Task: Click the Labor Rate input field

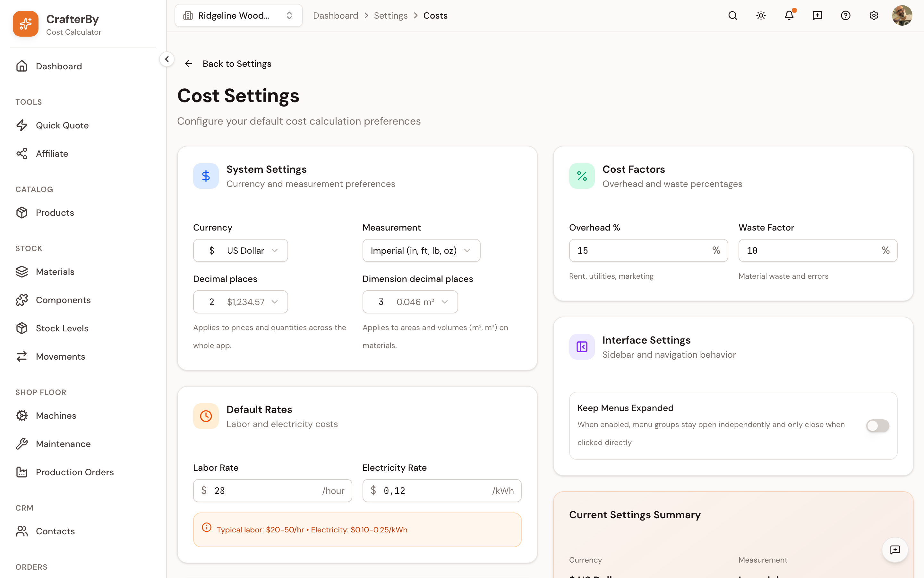Action: coord(273,490)
